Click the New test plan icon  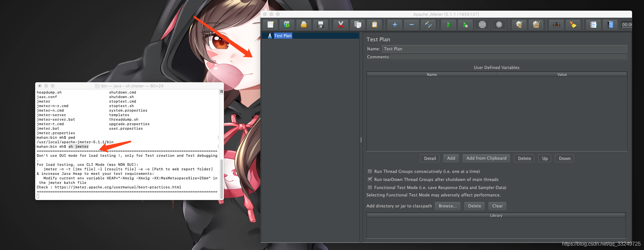270,25
